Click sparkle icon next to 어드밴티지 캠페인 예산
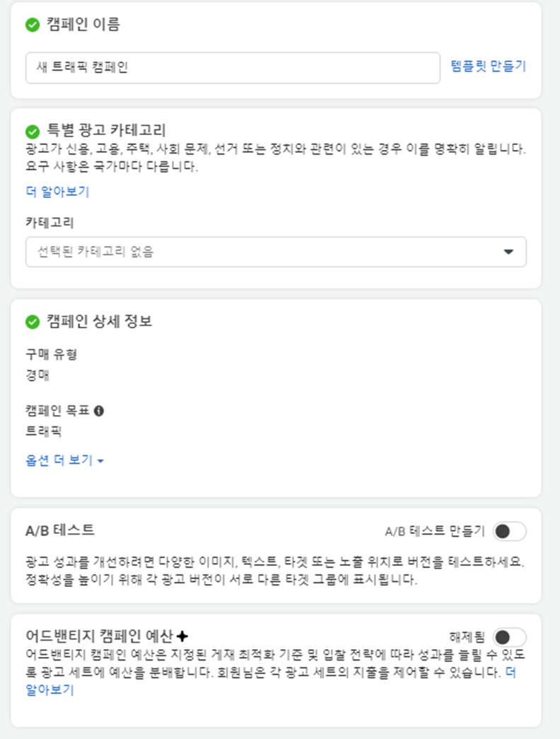Image resolution: width=560 pixels, height=739 pixels. tap(182, 636)
